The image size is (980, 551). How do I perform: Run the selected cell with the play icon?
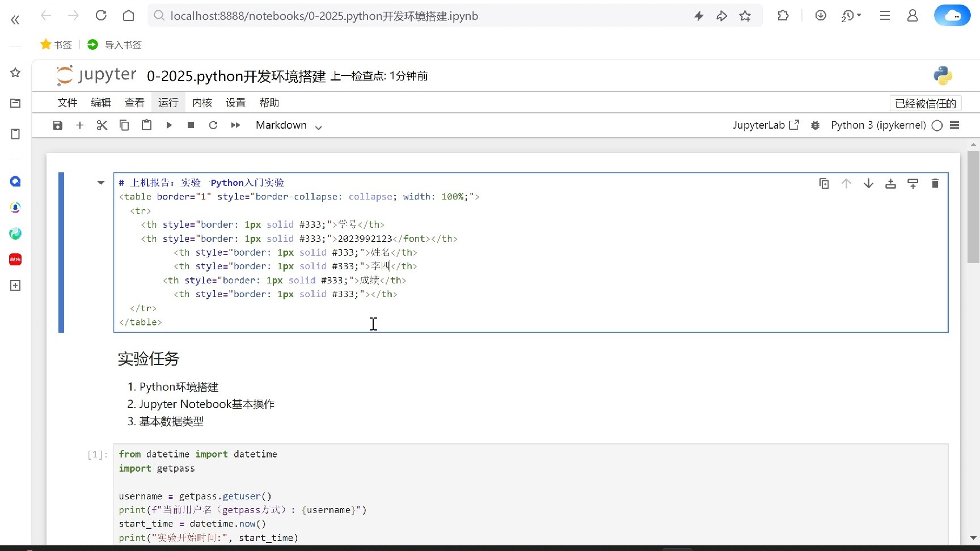point(169,125)
